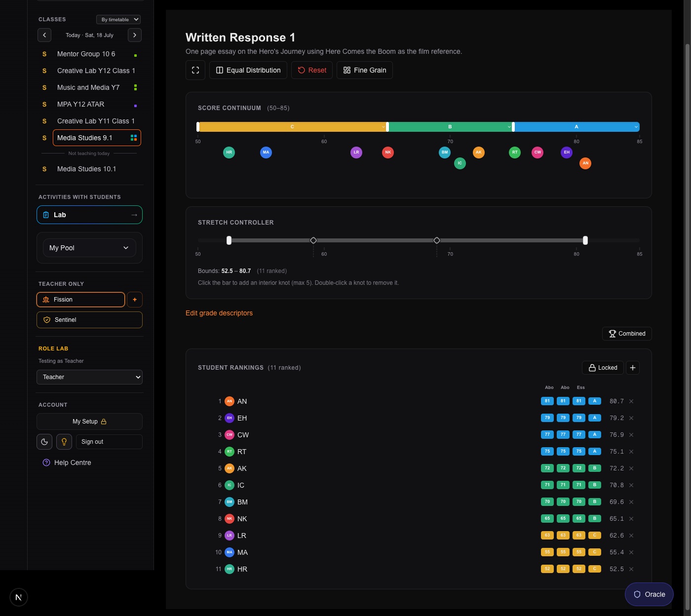
Task: Select EH student marker on continuum
Action: (567, 153)
